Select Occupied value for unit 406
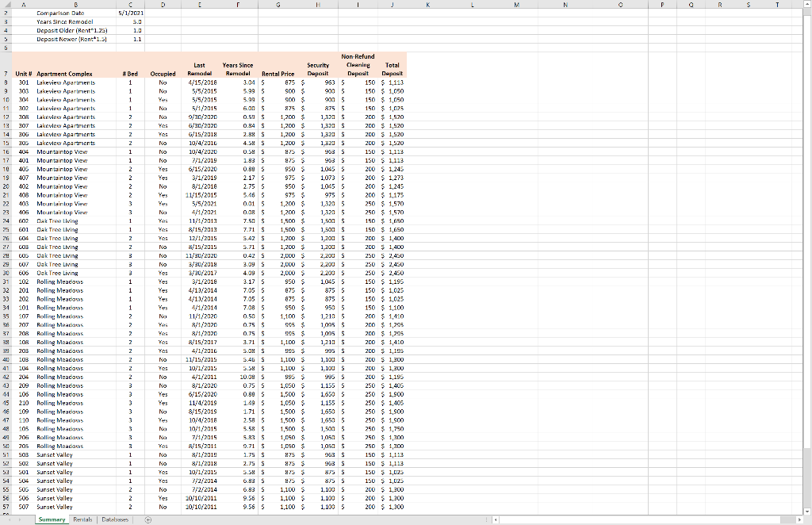 [x=163, y=213]
